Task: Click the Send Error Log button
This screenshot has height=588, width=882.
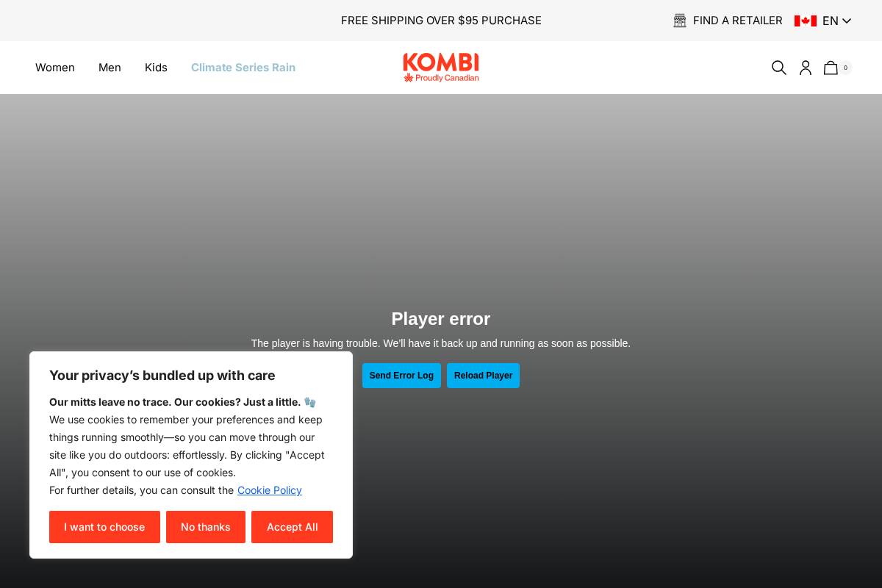Action: point(401,376)
